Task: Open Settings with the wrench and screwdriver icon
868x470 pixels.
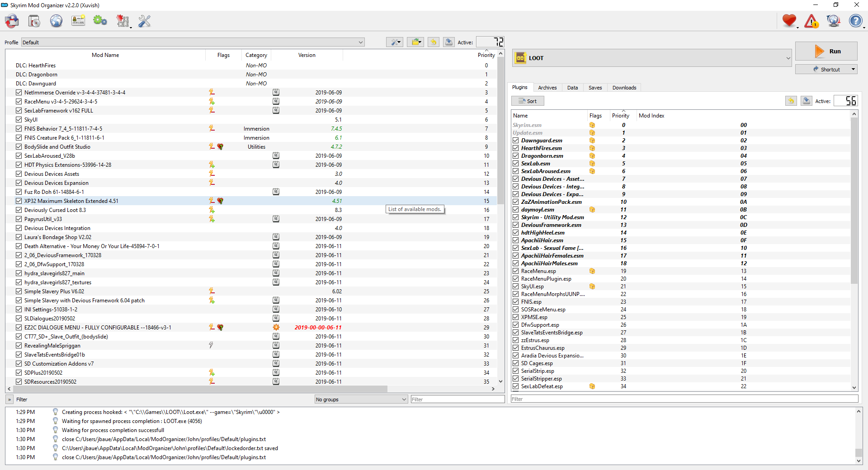Action: click(145, 21)
